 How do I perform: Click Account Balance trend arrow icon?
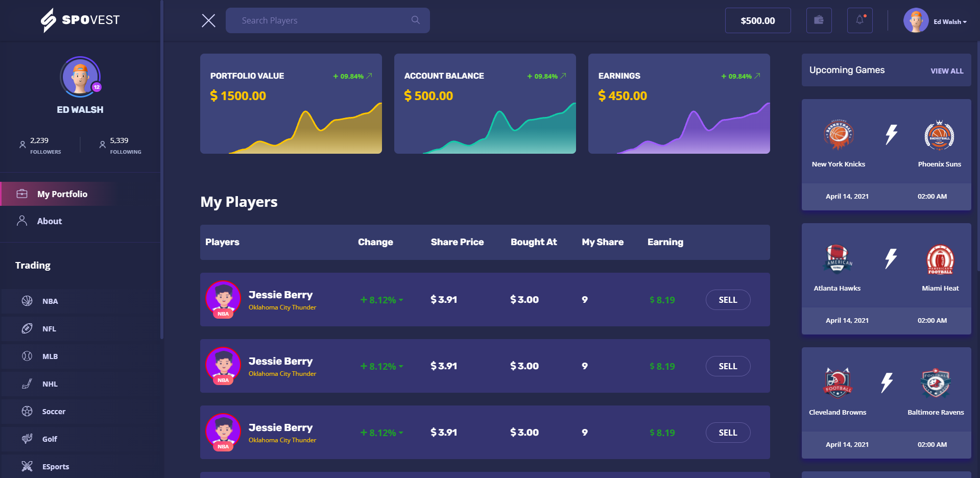[x=563, y=76]
